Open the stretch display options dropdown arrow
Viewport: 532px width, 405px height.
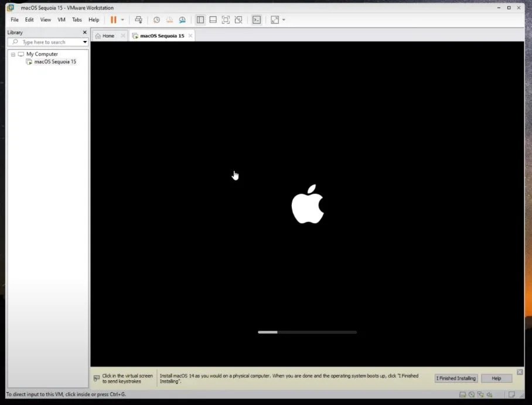coord(284,20)
